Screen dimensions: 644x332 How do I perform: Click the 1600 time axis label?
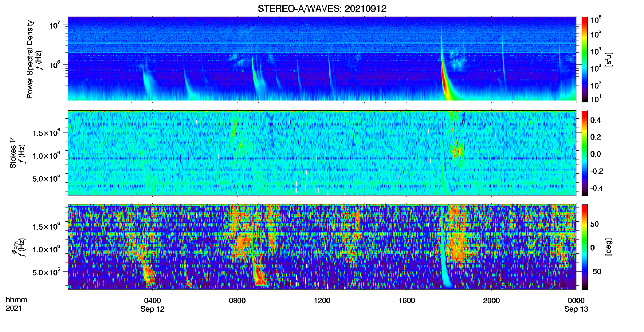pos(407,301)
